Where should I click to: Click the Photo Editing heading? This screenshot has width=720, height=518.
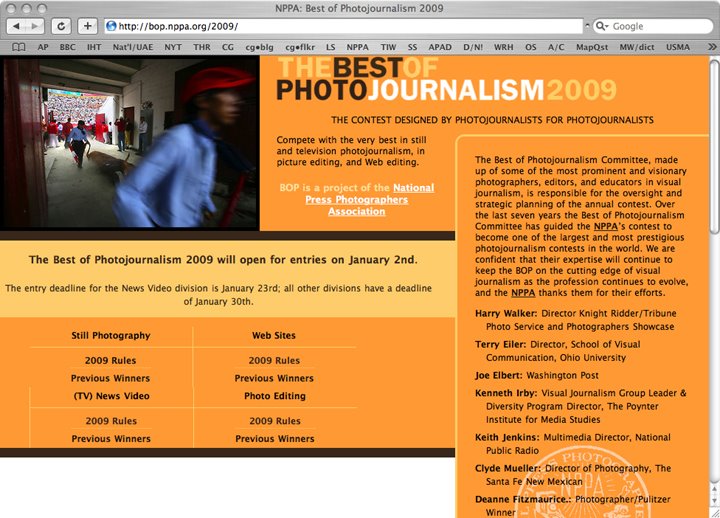pos(275,396)
